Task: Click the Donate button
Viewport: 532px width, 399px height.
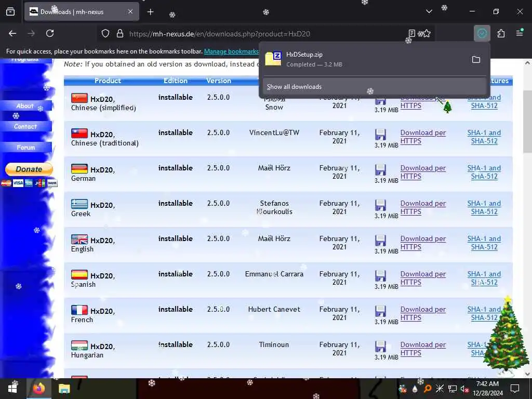Action: (29, 169)
